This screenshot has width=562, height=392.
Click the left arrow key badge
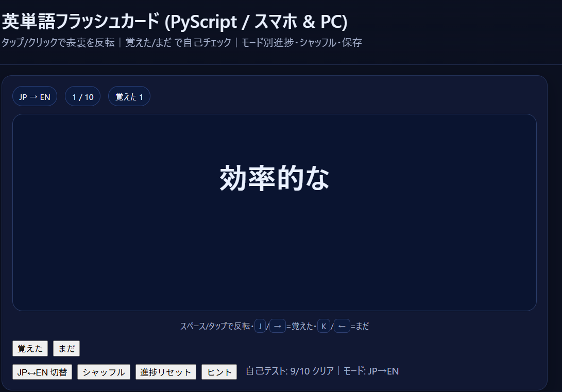(342, 326)
